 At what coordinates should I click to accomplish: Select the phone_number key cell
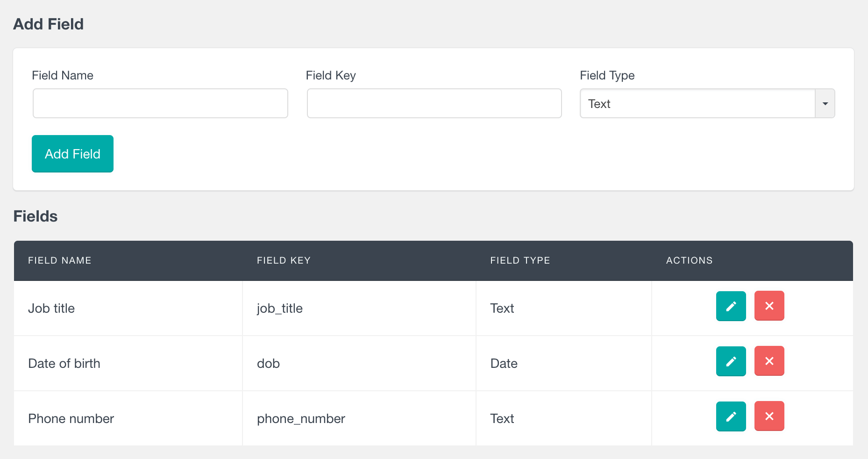(301, 419)
